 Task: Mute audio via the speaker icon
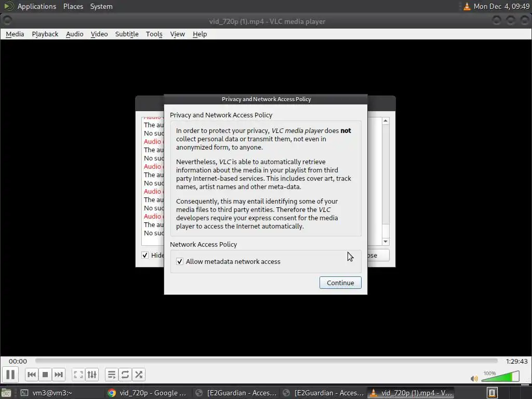(474, 378)
